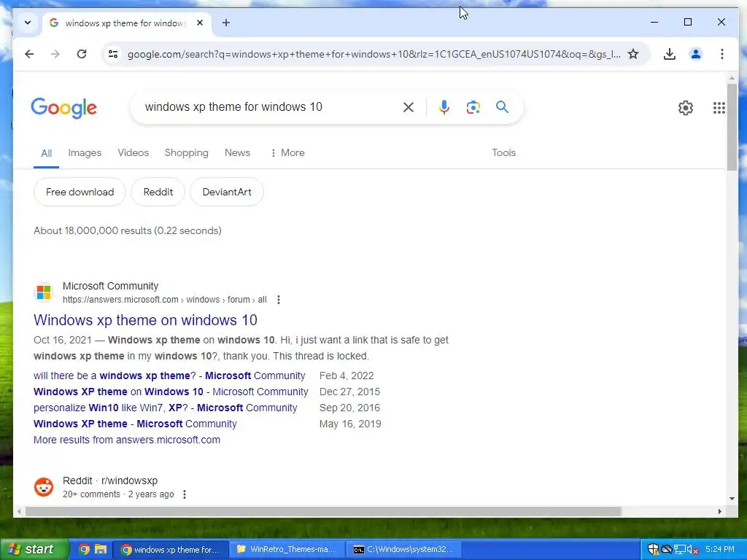This screenshot has width=747, height=560.
Task: Click the 5:24 PM clock
Action: [720, 549]
